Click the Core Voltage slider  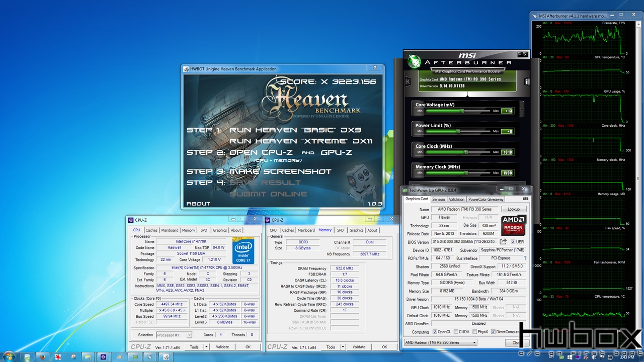pos(458,111)
